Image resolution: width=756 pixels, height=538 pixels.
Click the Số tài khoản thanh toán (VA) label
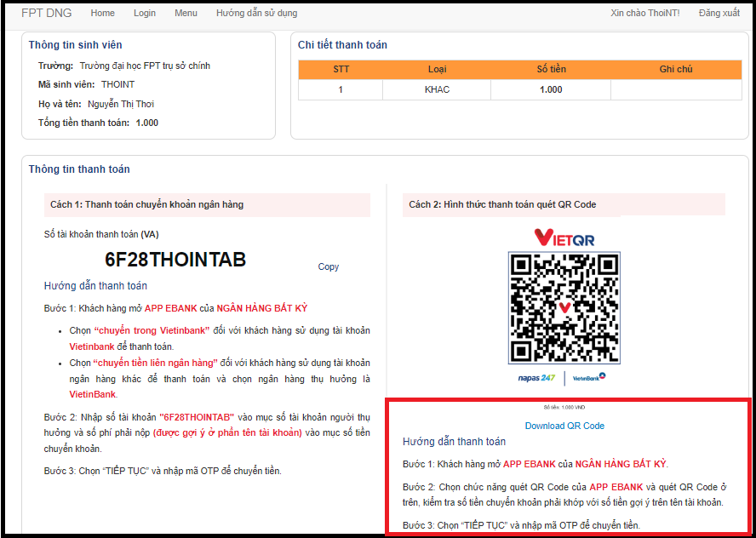101,235
